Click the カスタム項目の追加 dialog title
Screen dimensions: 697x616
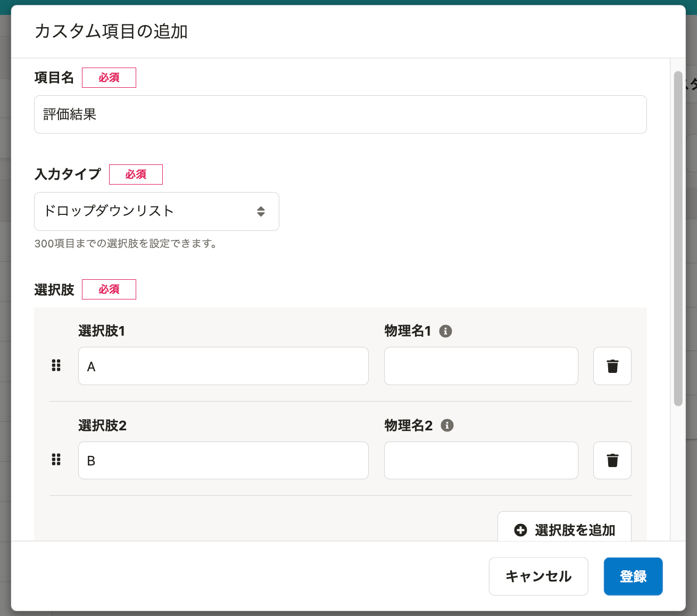click(111, 31)
